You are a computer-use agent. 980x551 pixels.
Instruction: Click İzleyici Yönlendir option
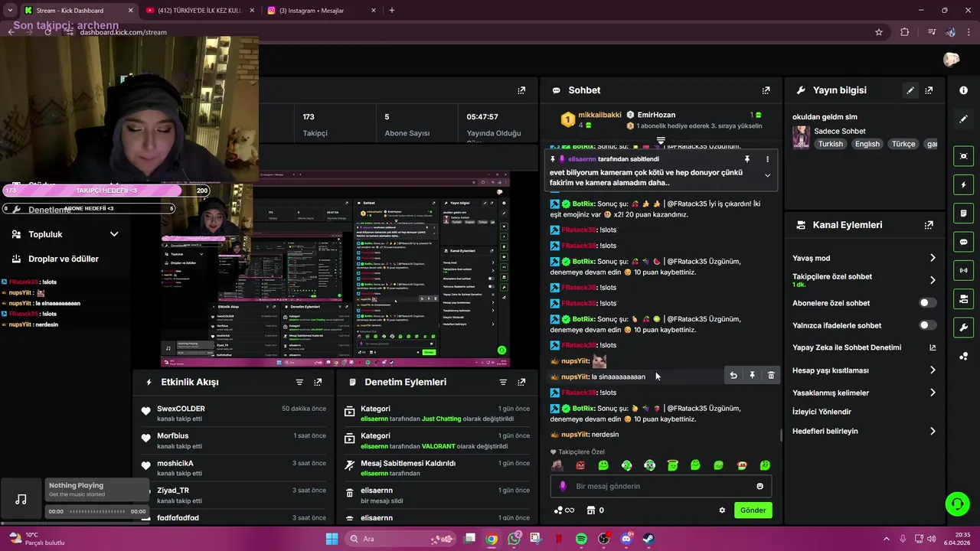tap(822, 412)
